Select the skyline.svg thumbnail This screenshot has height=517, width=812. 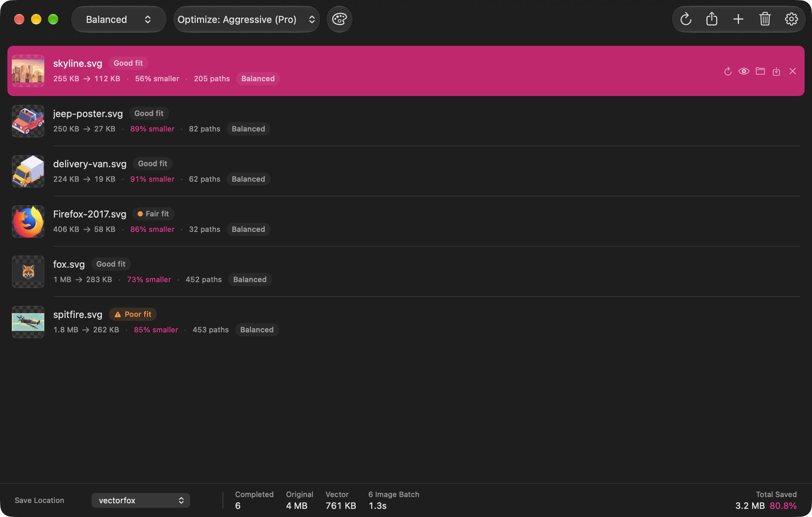pyautogui.click(x=28, y=71)
